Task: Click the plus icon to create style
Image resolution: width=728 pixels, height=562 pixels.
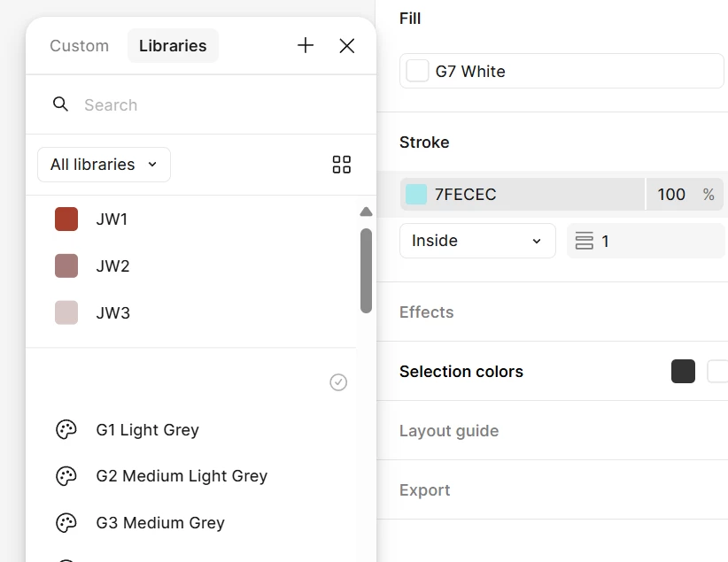Action: [x=306, y=46]
